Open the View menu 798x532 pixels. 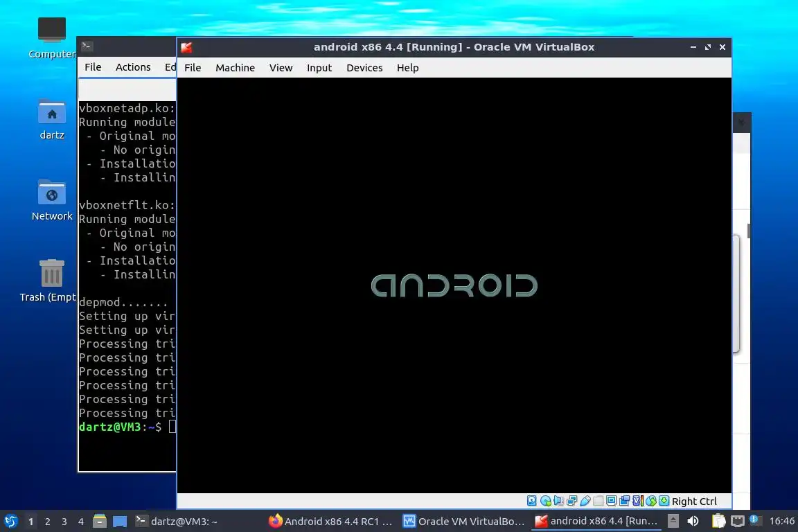(281, 68)
